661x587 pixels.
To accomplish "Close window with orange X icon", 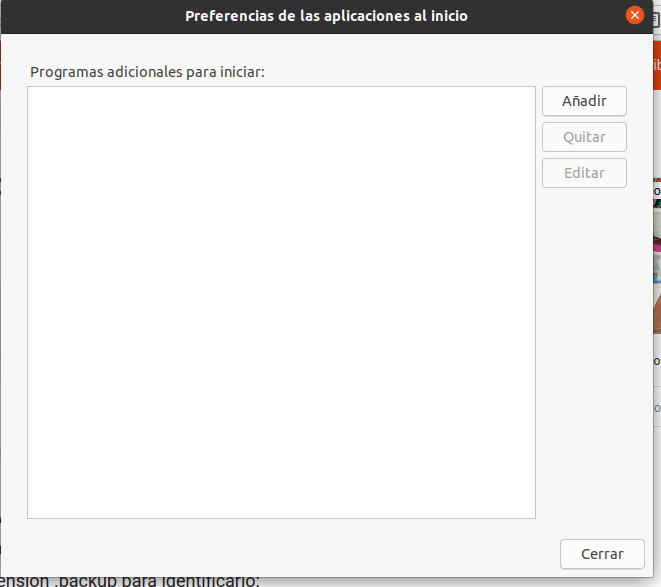I will tap(634, 16).
